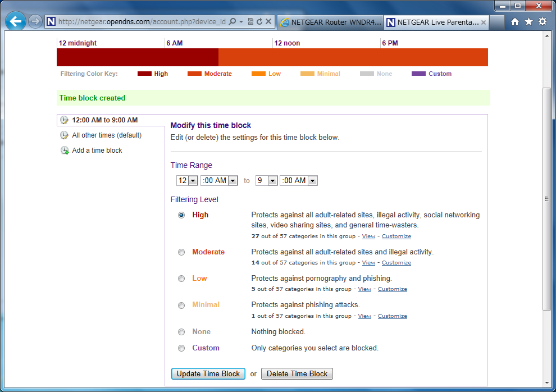Close the NETGEAR Live Parental tab
The height and width of the screenshot is (392, 556).
click(x=483, y=22)
